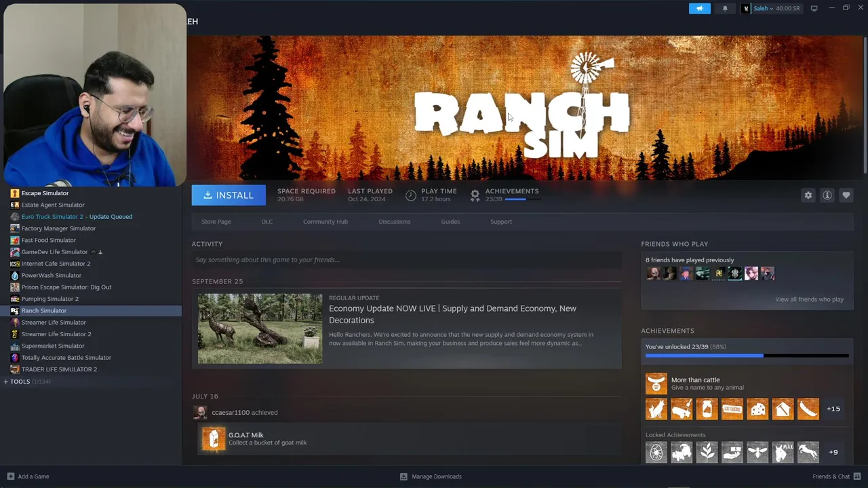Add Ranch Sim to favorites heart icon

(846, 195)
